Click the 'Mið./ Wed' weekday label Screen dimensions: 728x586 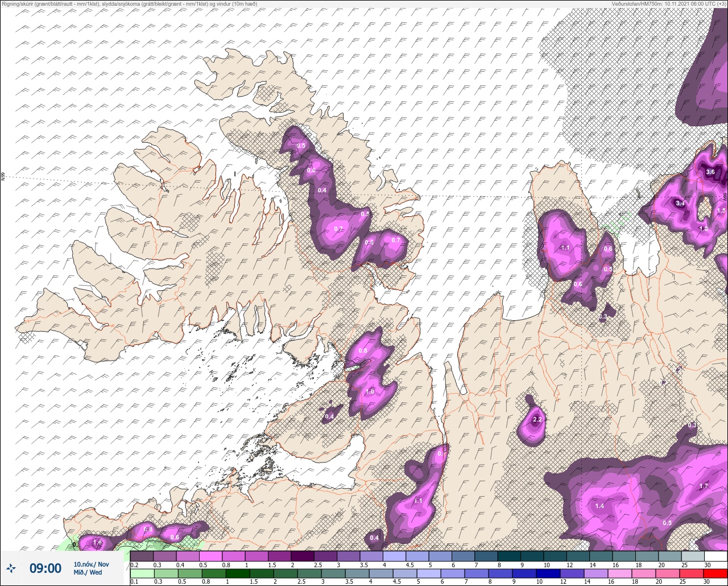point(88,572)
